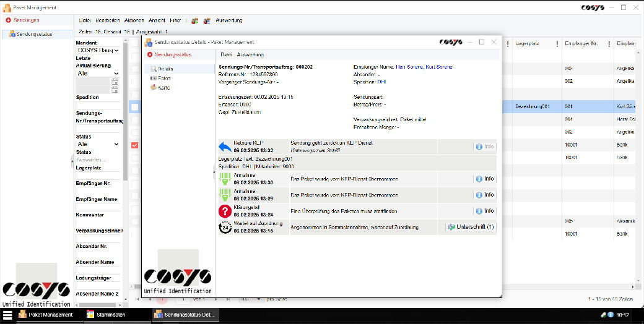644x324 pixels.
Task: Click the red Sendungen icon in main sidebar
Action: (8, 20)
